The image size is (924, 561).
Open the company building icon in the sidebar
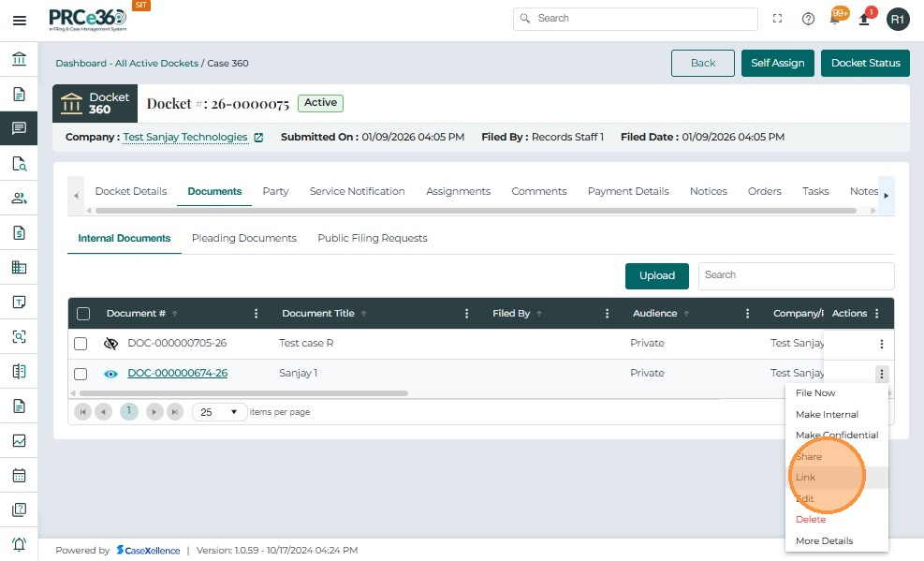(x=19, y=267)
